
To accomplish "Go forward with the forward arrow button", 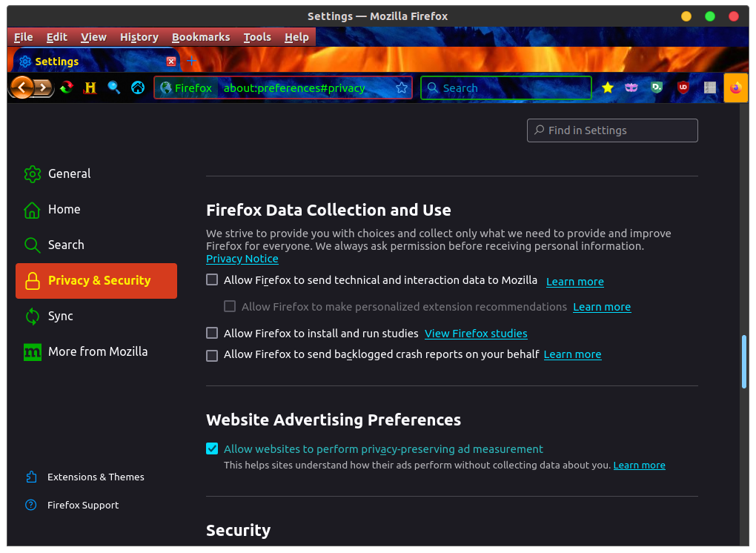I will (x=44, y=87).
